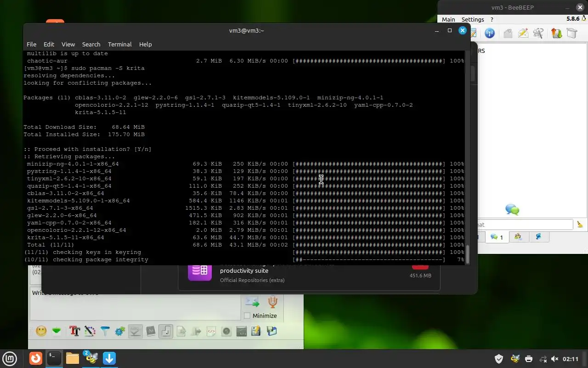This screenshot has width=588, height=368.
Task: Click the tools-and-gears icon in BeeBEEP toolbar
Action: (538, 33)
